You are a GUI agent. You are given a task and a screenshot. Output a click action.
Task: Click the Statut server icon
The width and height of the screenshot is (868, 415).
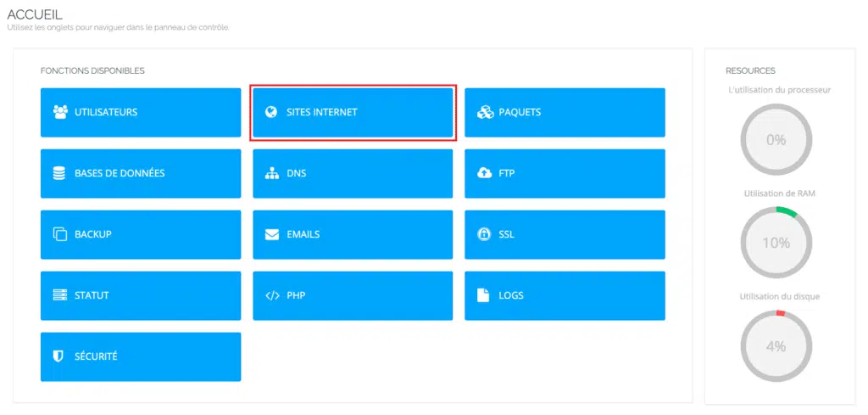click(x=60, y=295)
